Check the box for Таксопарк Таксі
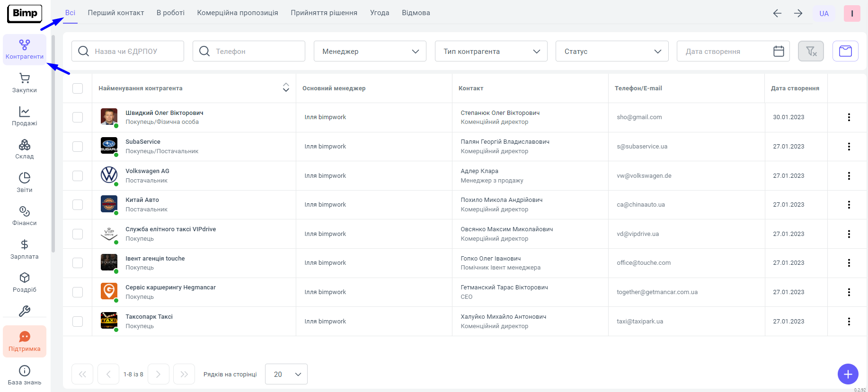Image resolution: width=868 pixels, height=392 pixels. pyautogui.click(x=78, y=322)
